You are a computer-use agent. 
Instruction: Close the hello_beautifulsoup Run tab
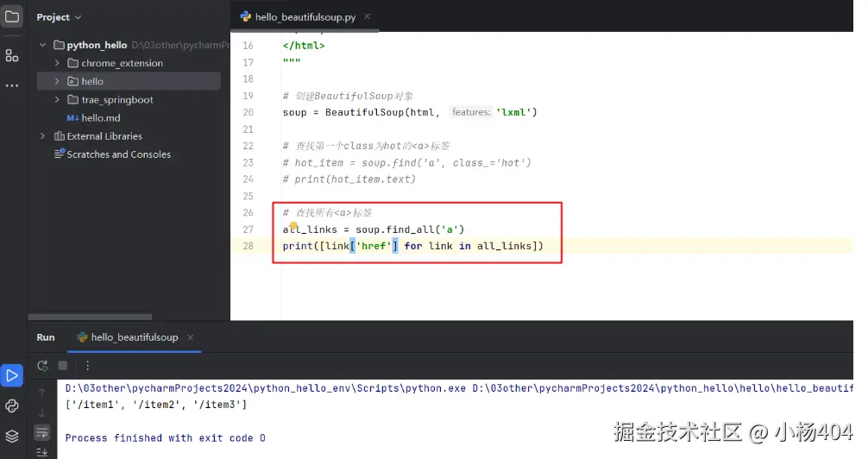coord(191,337)
